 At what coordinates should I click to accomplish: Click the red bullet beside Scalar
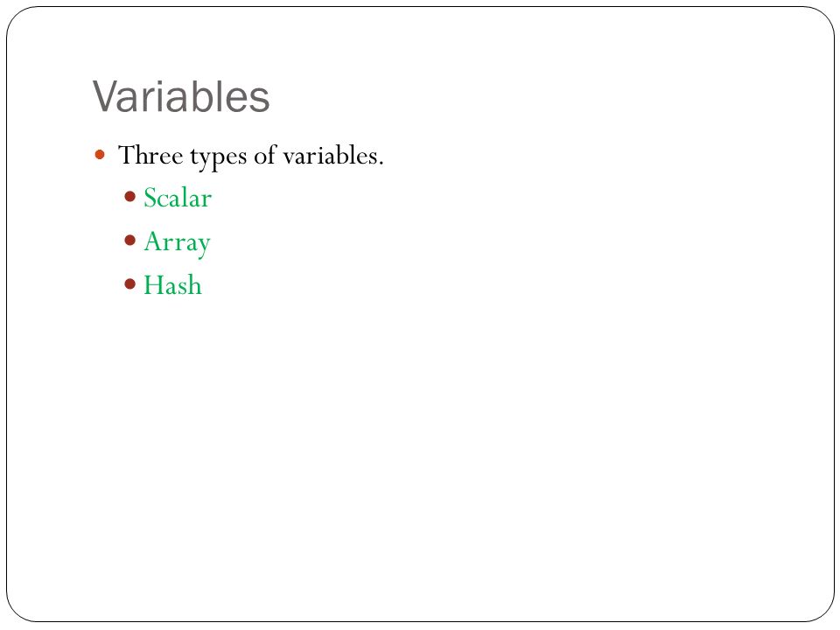[x=129, y=197]
